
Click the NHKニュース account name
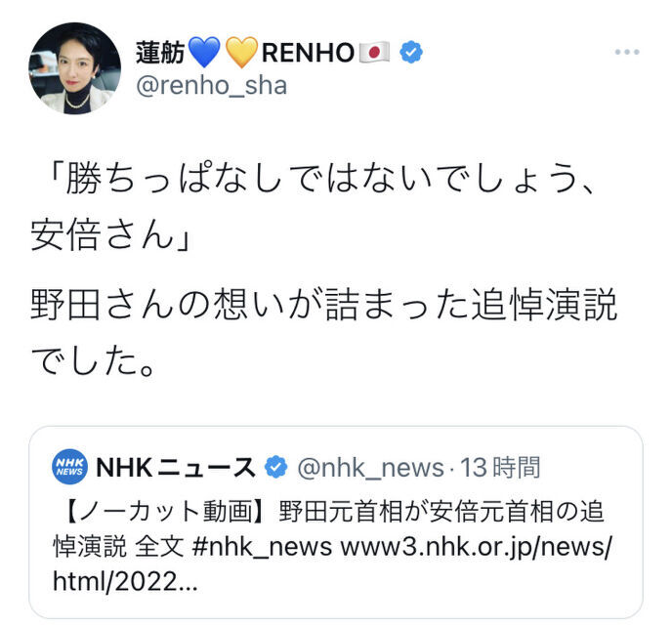point(176,467)
